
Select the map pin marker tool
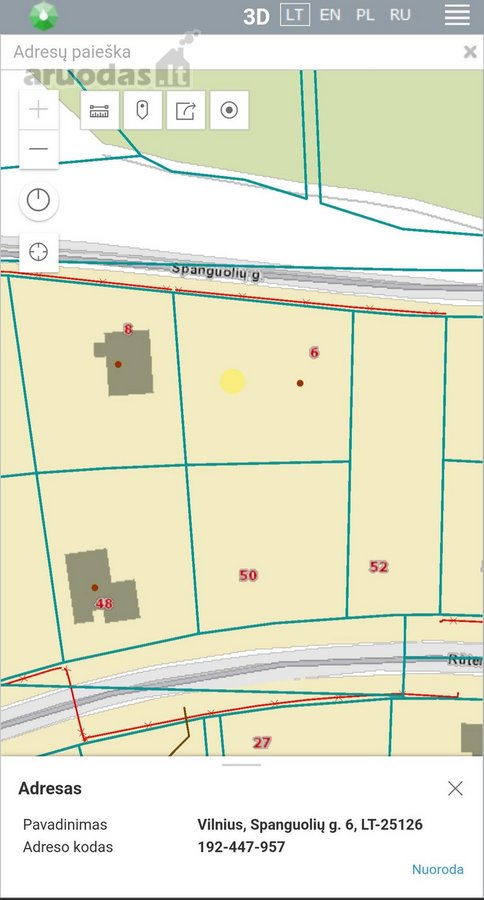(142, 110)
